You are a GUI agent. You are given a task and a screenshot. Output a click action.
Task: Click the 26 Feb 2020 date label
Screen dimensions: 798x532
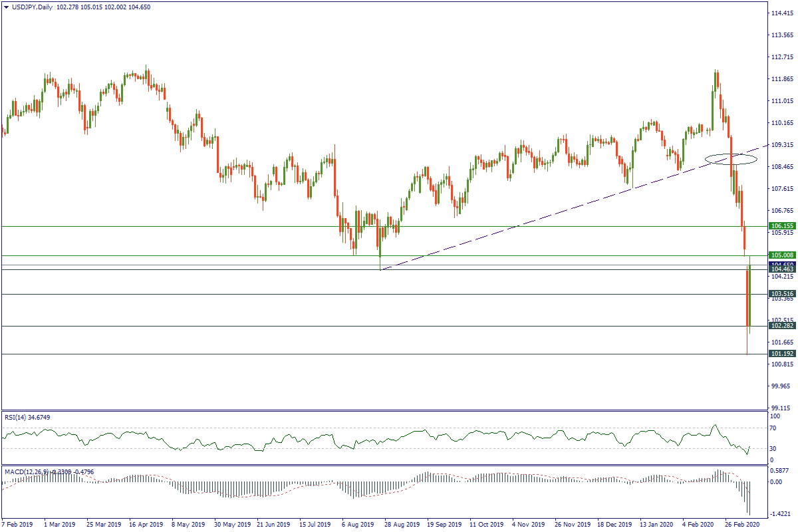(x=739, y=524)
